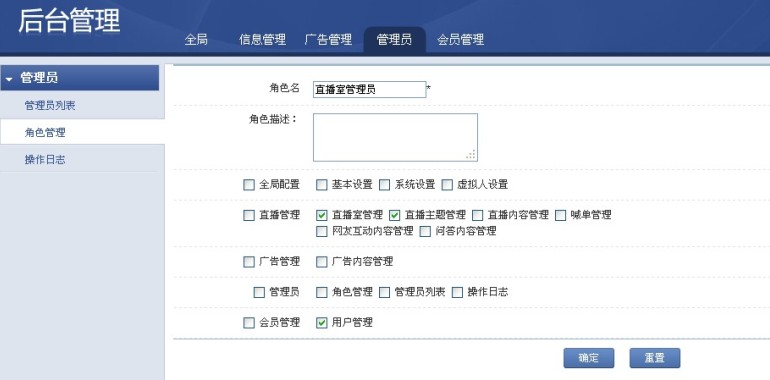
Task: Check the 广告内容管理 checkbox
Action: coord(322,262)
